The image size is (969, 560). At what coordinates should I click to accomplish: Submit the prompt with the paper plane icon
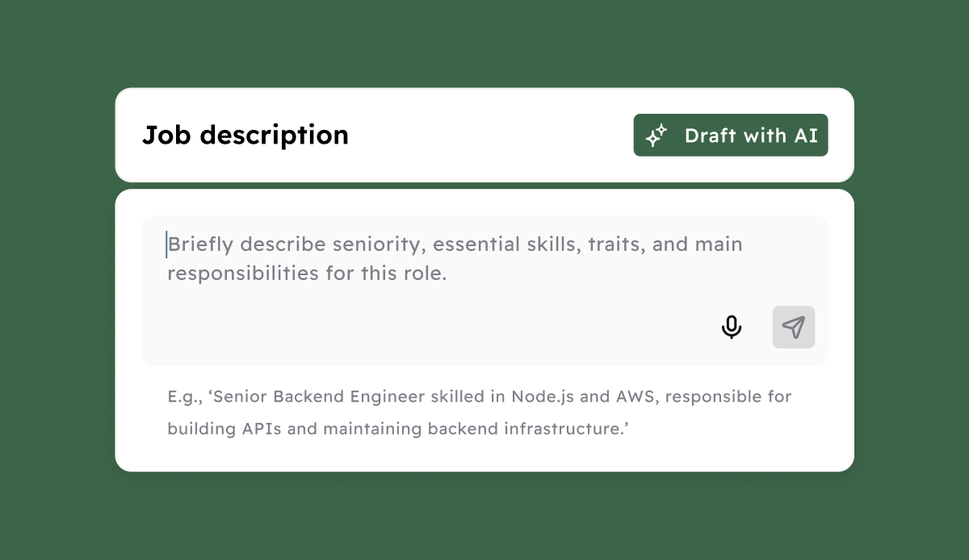click(x=794, y=327)
